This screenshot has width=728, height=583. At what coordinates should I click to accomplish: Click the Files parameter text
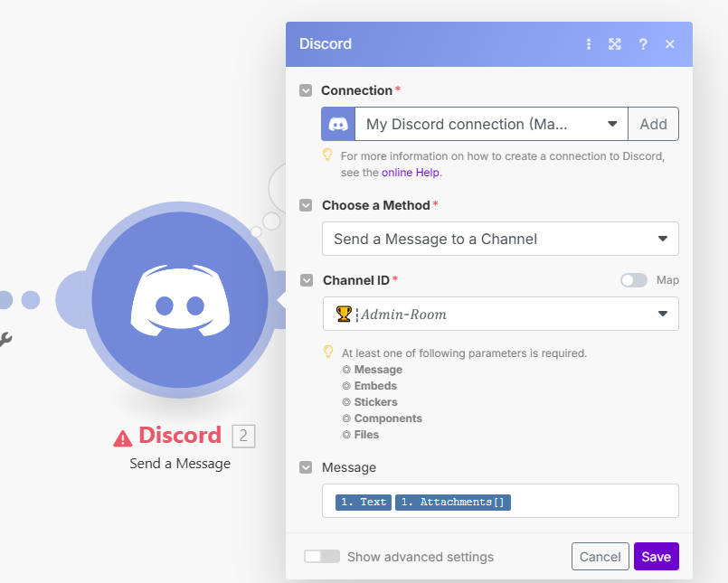click(x=366, y=435)
